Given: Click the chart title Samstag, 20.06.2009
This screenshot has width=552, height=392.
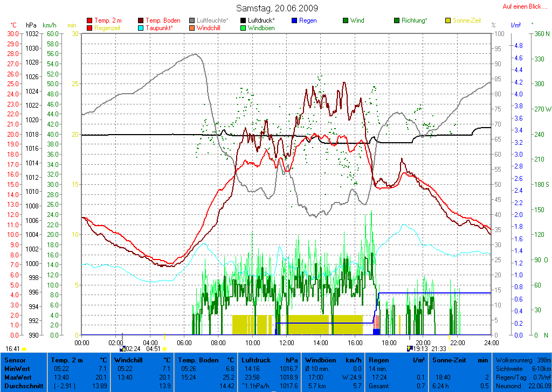Looking at the screenshot, I should [277, 8].
